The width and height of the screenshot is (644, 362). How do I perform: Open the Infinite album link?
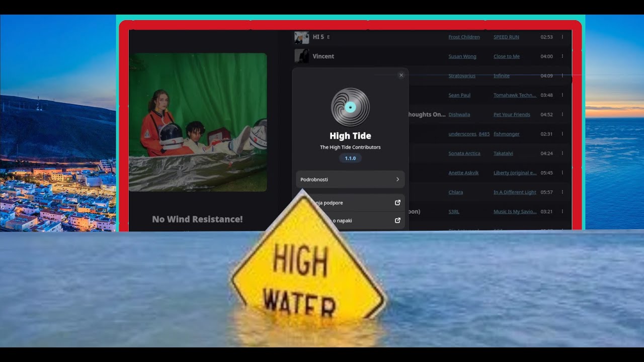502,76
